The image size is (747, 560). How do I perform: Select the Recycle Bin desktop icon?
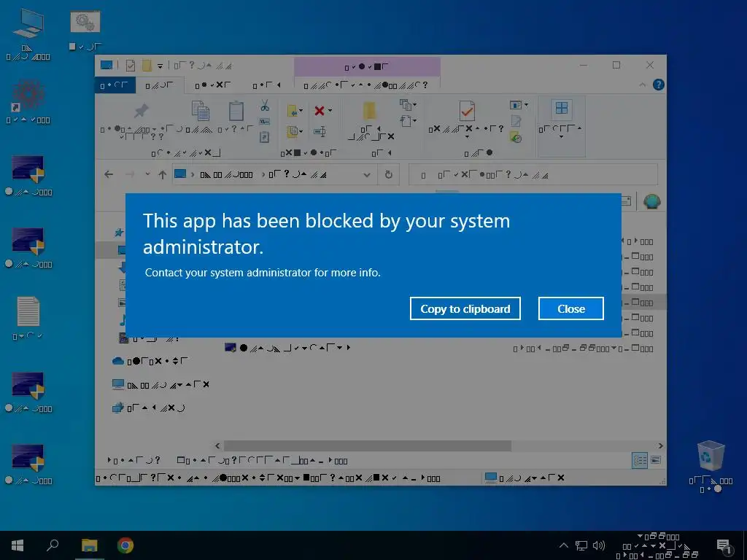[x=711, y=467]
